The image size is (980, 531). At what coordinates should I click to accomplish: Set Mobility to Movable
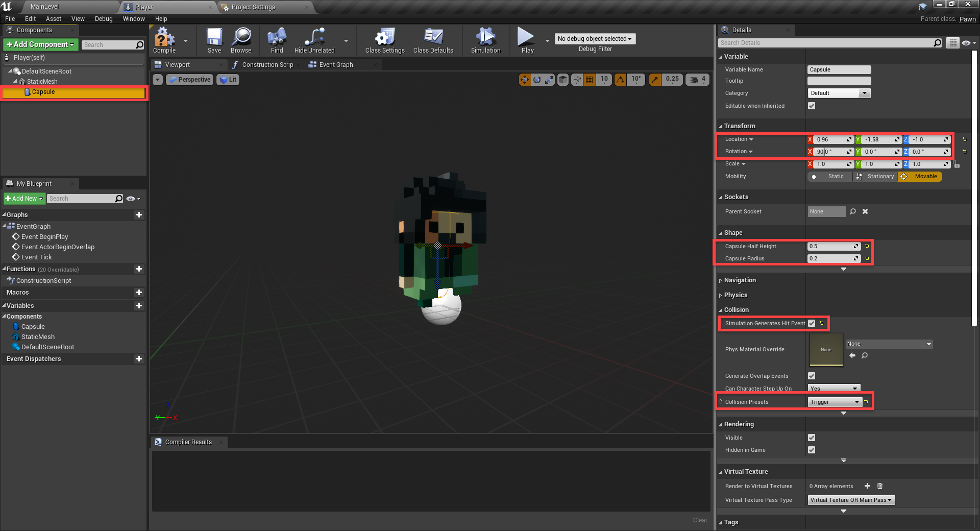pyautogui.click(x=920, y=177)
